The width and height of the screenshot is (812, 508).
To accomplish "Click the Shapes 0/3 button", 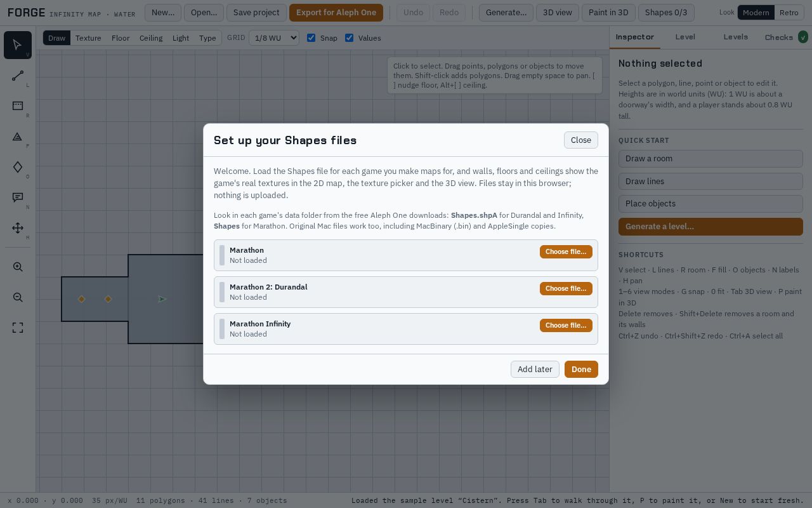I will click(x=666, y=13).
